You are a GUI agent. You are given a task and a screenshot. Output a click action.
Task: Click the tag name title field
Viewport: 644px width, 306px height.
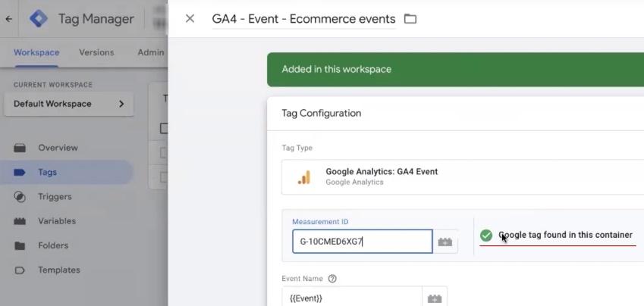[303, 19]
